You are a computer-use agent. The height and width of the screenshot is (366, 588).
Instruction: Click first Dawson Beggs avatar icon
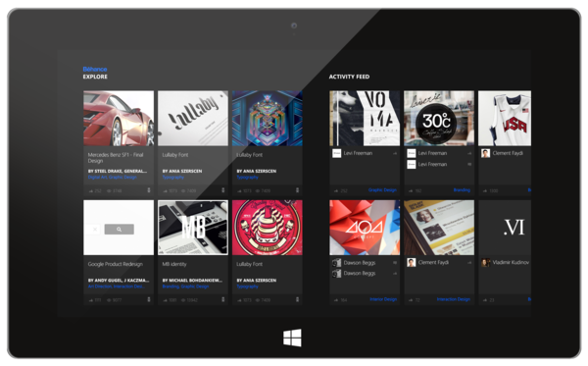click(336, 263)
